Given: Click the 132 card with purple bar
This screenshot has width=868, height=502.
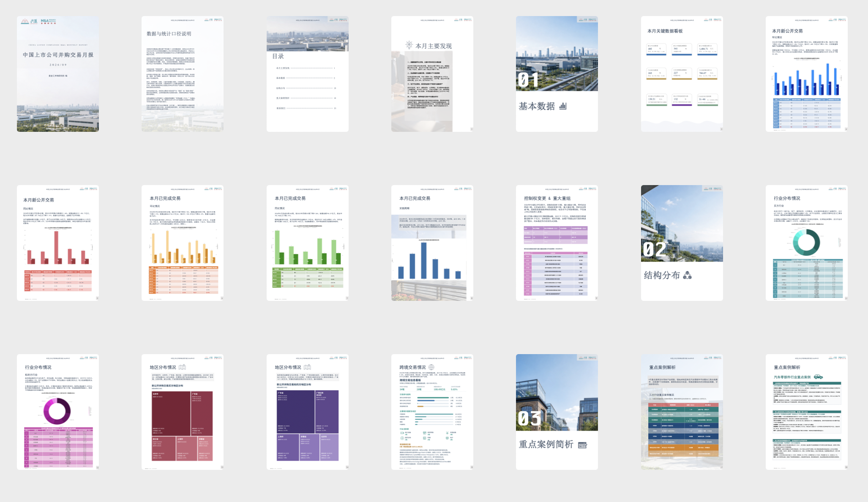Looking at the screenshot, I should point(682,100).
